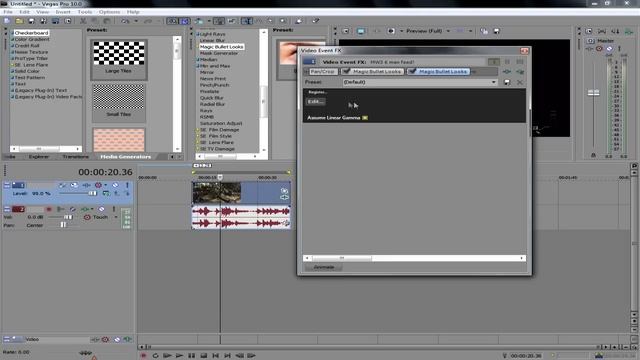Switch to the Explorer tab
This screenshot has height=360, width=640.
(39, 157)
